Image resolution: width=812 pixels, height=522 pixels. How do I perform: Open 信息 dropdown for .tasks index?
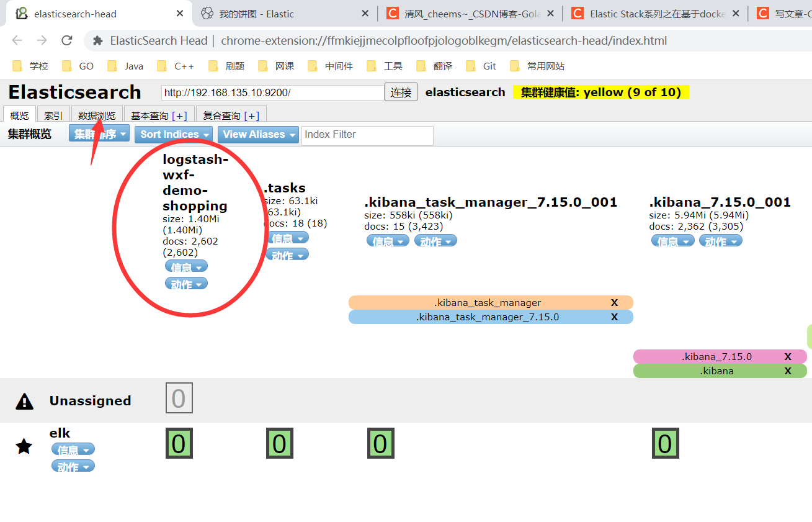[287, 238]
